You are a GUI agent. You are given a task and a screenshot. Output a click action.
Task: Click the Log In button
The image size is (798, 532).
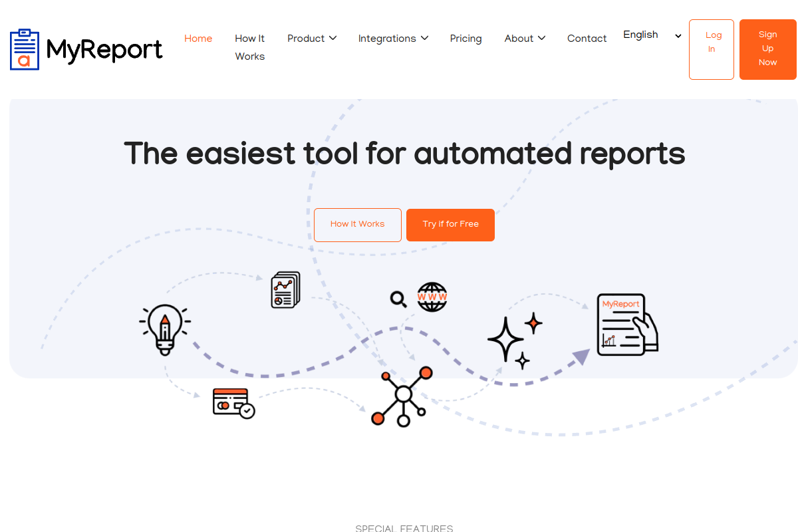click(712, 50)
